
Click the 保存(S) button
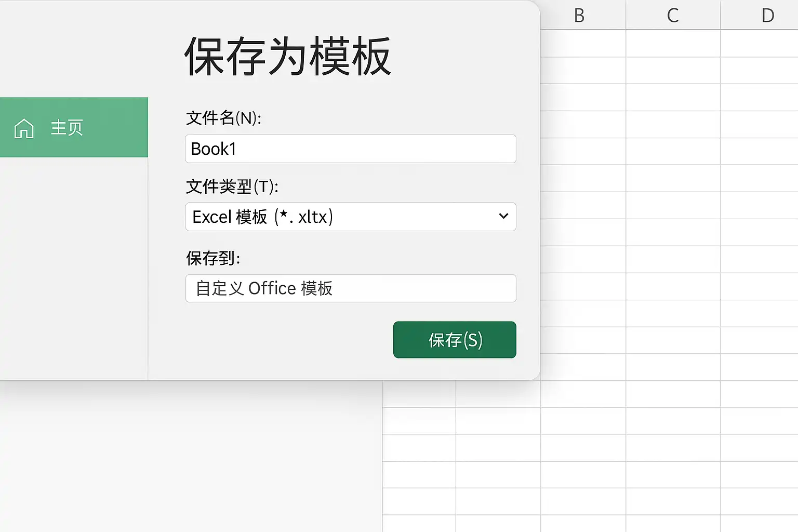pyautogui.click(x=455, y=340)
